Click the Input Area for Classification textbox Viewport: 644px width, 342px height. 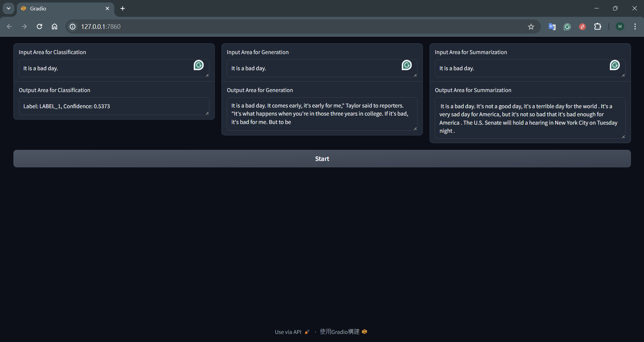tap(114, 69)
